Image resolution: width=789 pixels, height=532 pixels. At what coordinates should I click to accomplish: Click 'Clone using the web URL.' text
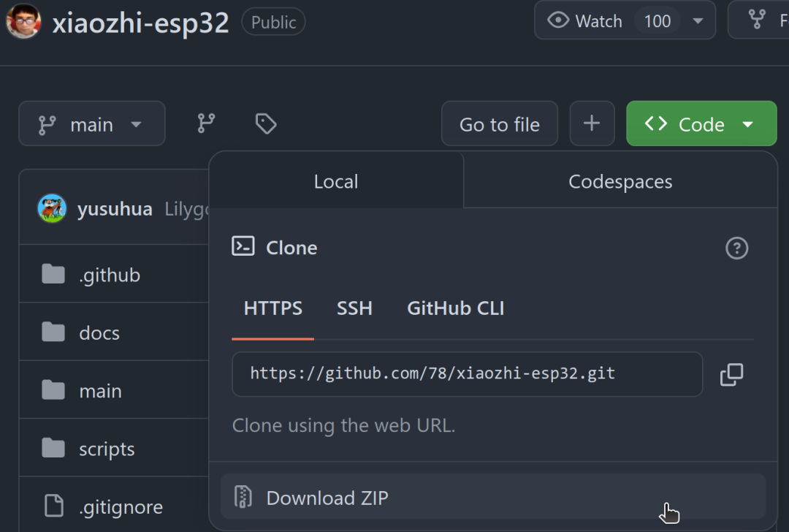[x=343, y=426]
